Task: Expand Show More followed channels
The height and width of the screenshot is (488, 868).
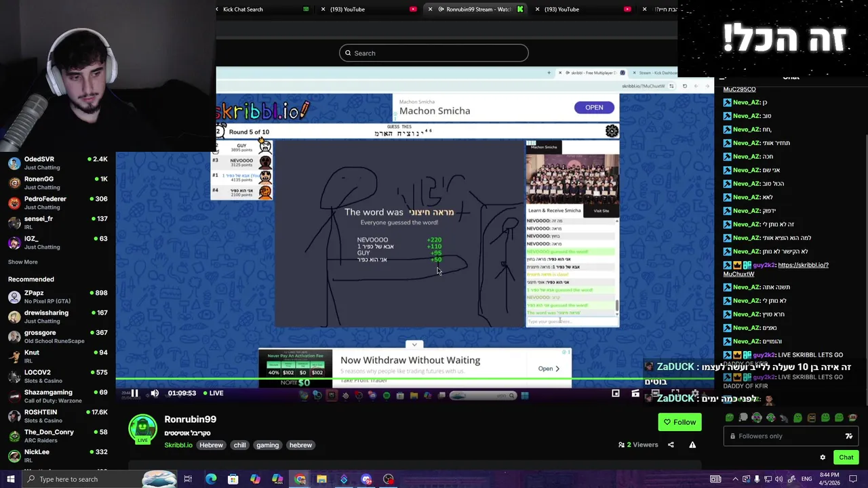Action: [x=23, y=262]
